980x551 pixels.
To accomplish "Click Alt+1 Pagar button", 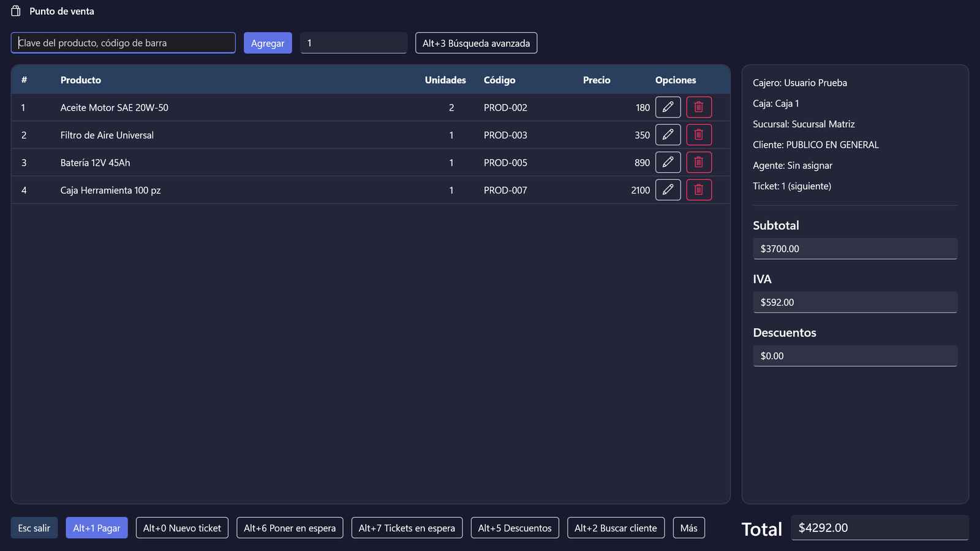I will click(x=97, y=528).
